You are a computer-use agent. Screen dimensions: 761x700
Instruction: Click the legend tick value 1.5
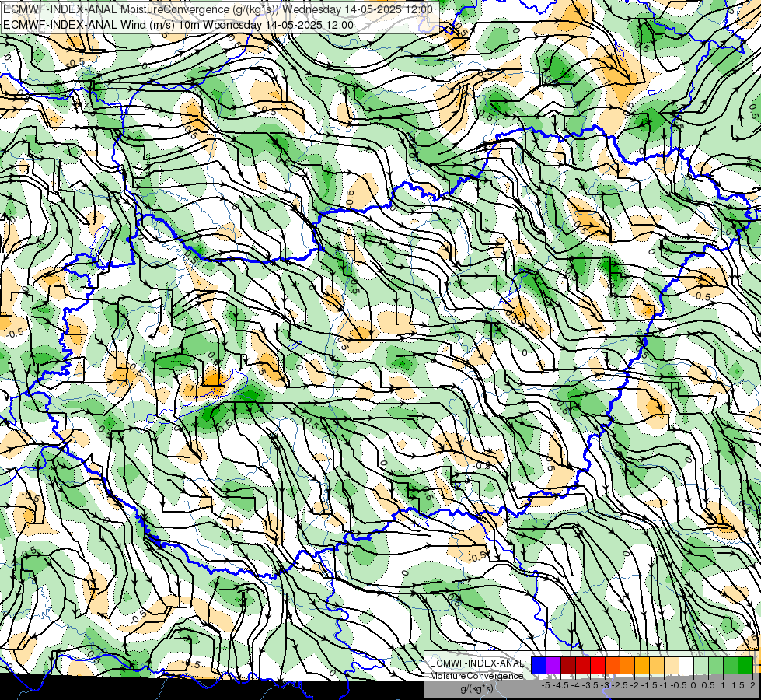coord(738,685)
